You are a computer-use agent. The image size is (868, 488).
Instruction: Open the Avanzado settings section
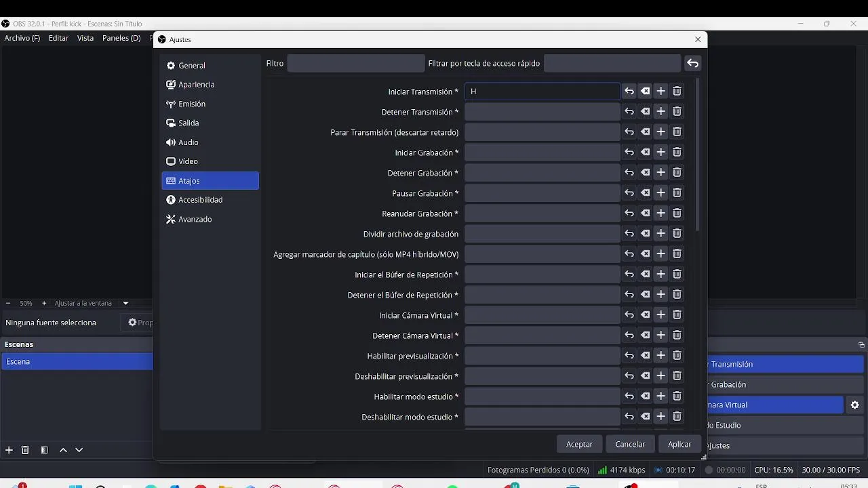pos(210,219)
